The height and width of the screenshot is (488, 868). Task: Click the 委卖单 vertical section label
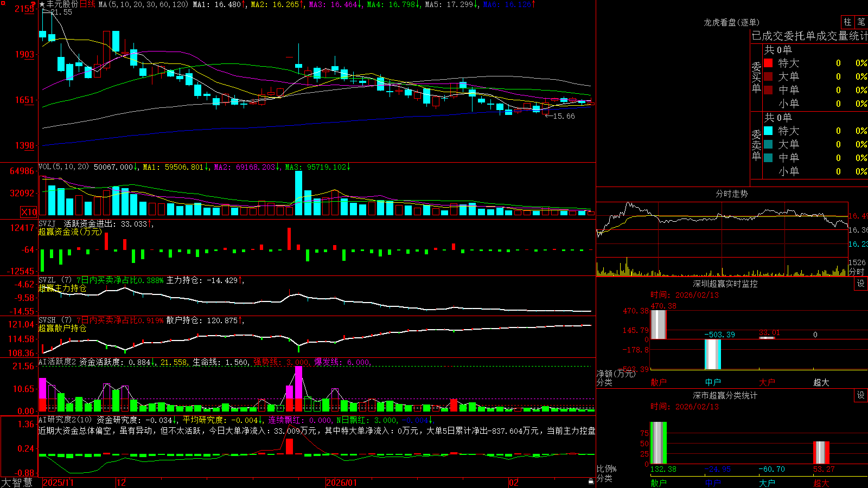click(756, 145)
